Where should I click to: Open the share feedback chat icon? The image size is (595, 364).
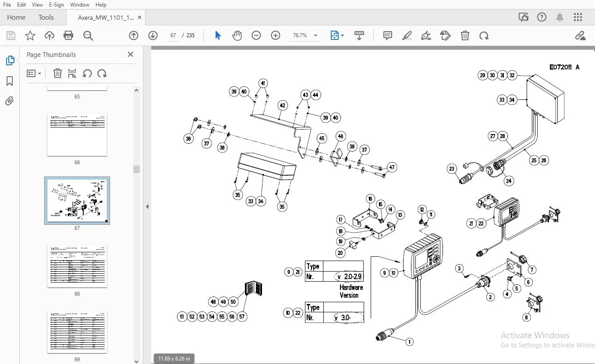pos(524,17)
